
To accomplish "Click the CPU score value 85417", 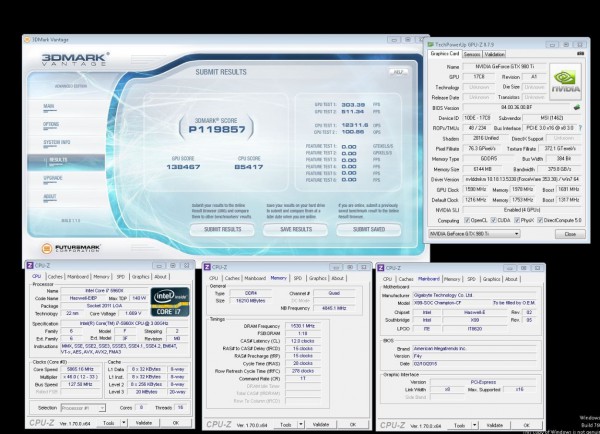I will pyautogui.click(x=249, y=167).
